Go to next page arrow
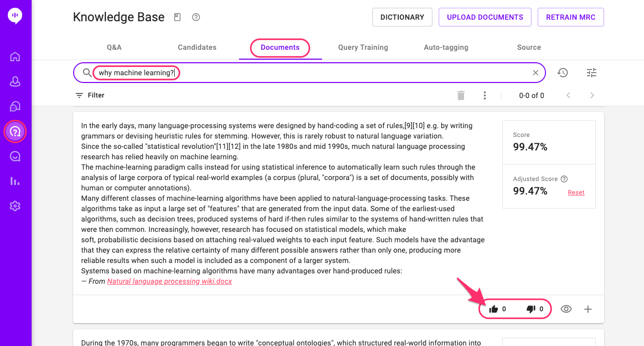 click(x=592, y=95)
